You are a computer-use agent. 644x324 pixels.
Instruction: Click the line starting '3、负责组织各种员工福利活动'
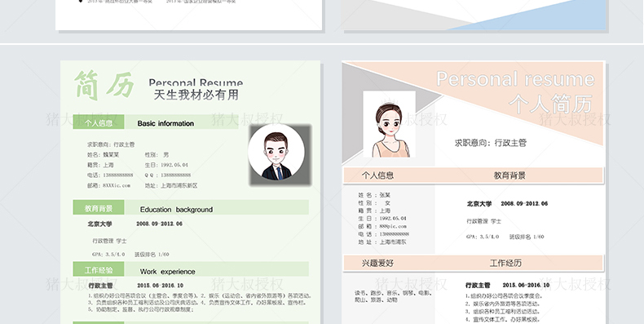click(197, 303)
